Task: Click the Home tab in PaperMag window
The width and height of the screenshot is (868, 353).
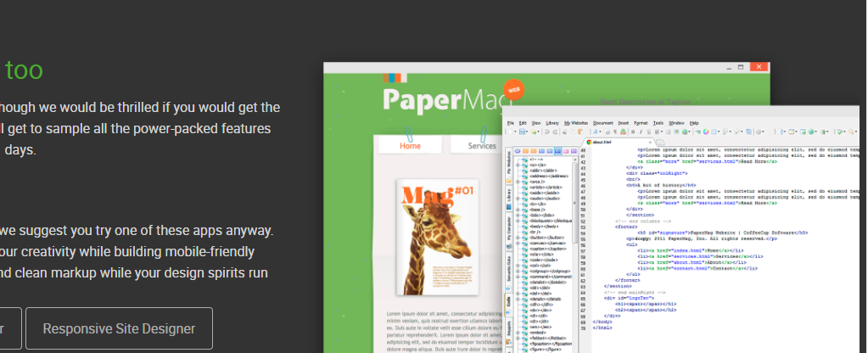Action: pos(410,145)
